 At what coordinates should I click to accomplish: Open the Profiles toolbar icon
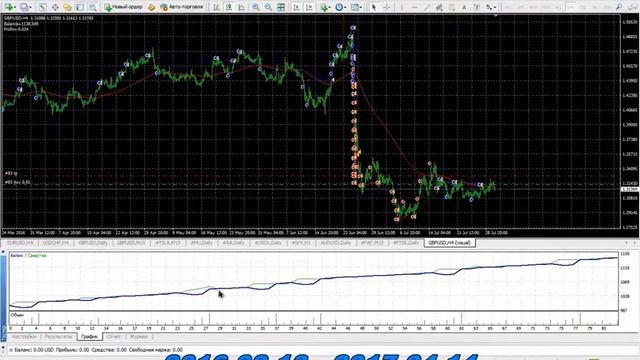[x=24, y=7]
